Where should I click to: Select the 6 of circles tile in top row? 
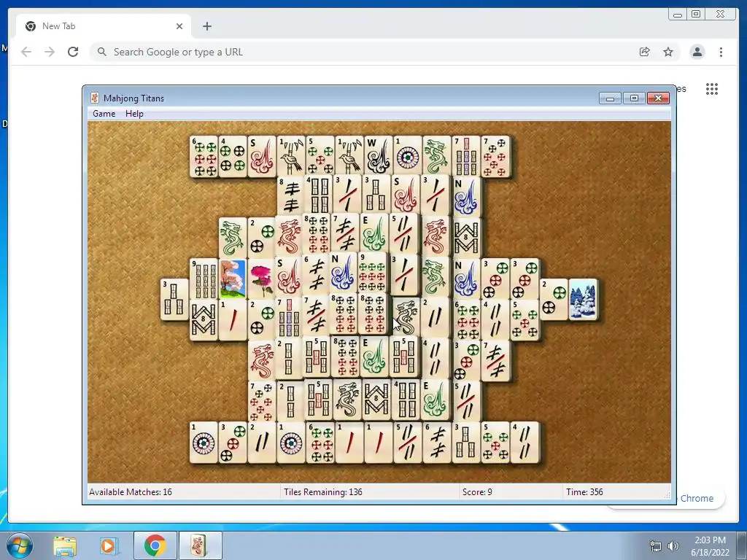tap(204, 156)
